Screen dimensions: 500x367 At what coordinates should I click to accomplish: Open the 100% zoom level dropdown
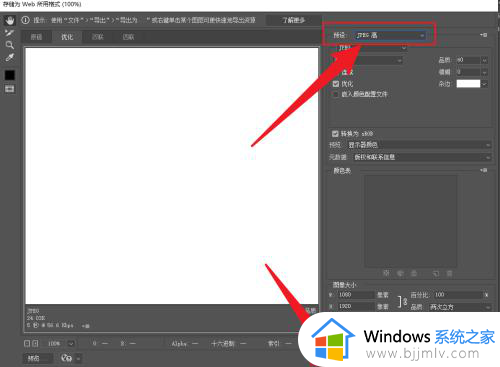point(71,343)
